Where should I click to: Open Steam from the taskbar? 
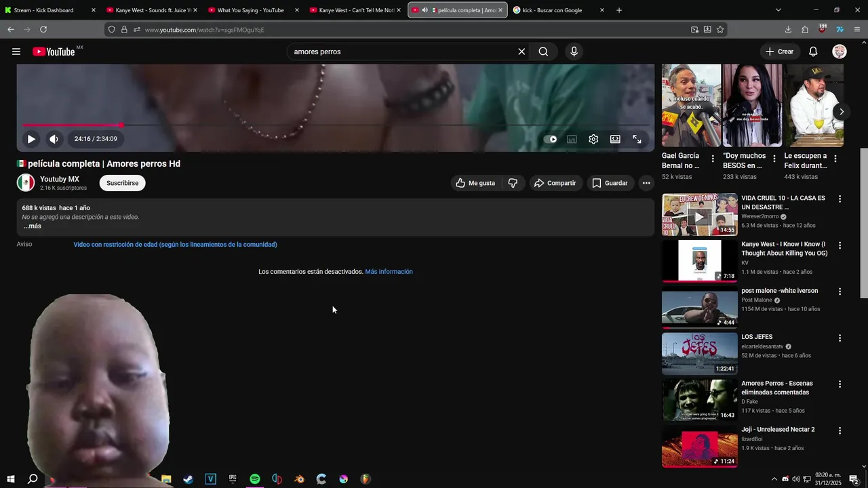coord(189,479)
